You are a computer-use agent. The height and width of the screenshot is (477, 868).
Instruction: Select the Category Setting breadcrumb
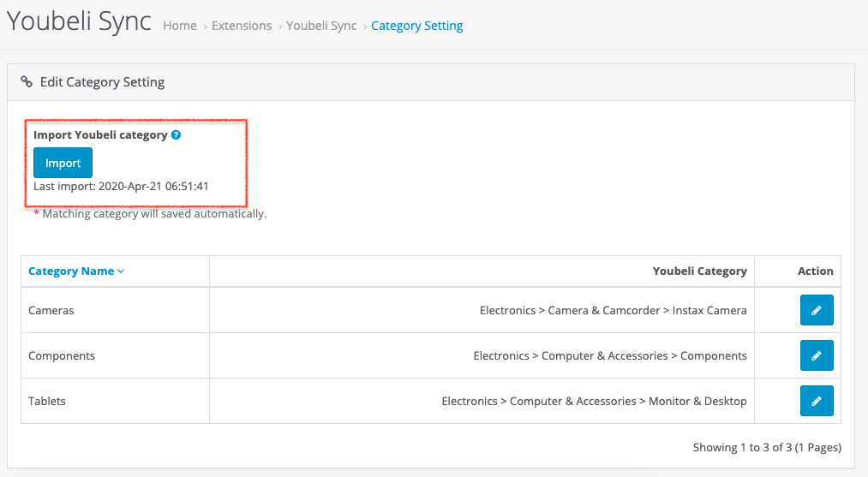pos(417,26)
